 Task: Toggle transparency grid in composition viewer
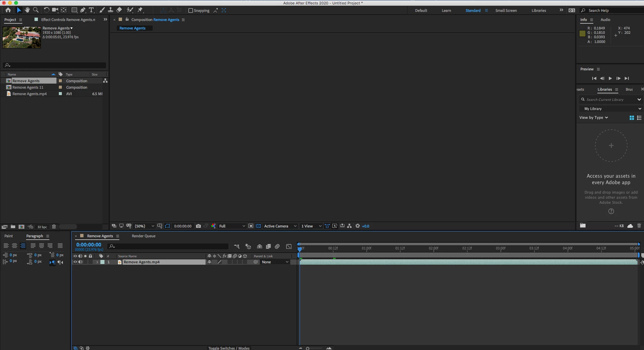[x=258, y=226]
